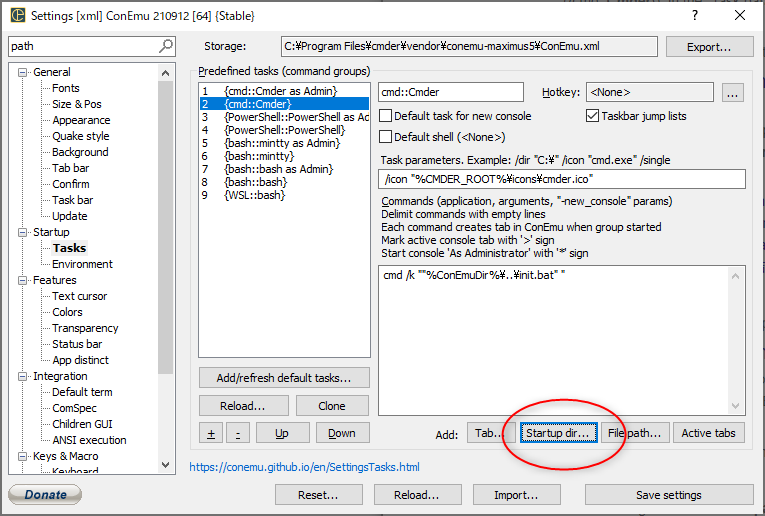This screenshot has height=516, width=765.
Task: Click Active tabs button
Action: [709, 433]
